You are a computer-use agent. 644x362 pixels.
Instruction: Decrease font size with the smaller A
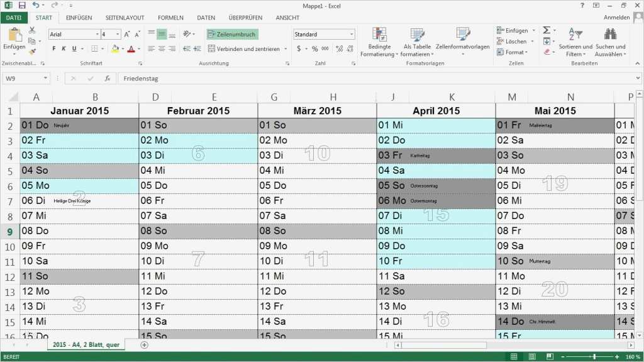[137, 34]
